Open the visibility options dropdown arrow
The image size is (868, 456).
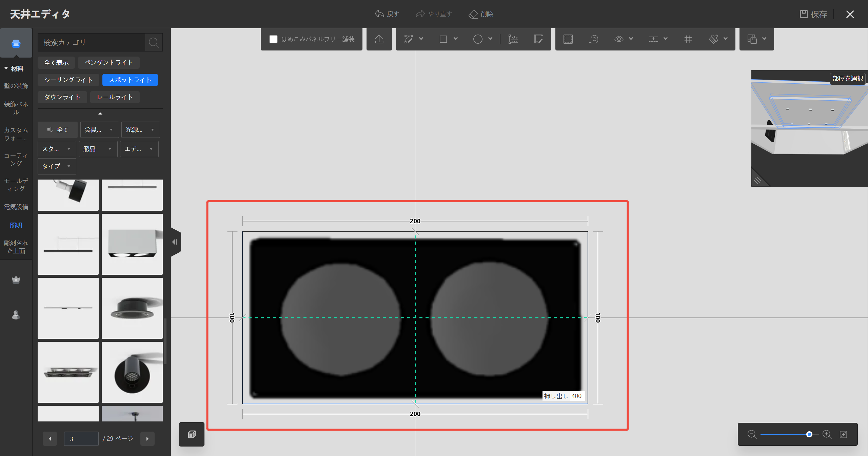pos(631,39)
